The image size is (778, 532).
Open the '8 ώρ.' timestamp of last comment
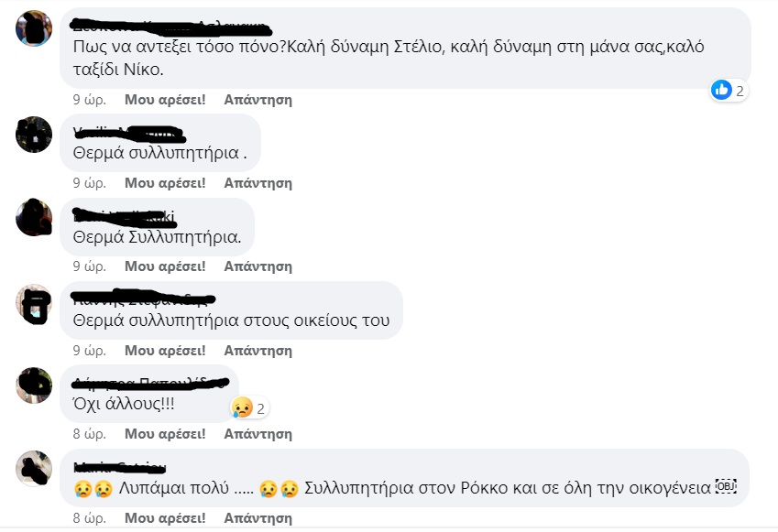pyautogui.click(x=89, y=518)
